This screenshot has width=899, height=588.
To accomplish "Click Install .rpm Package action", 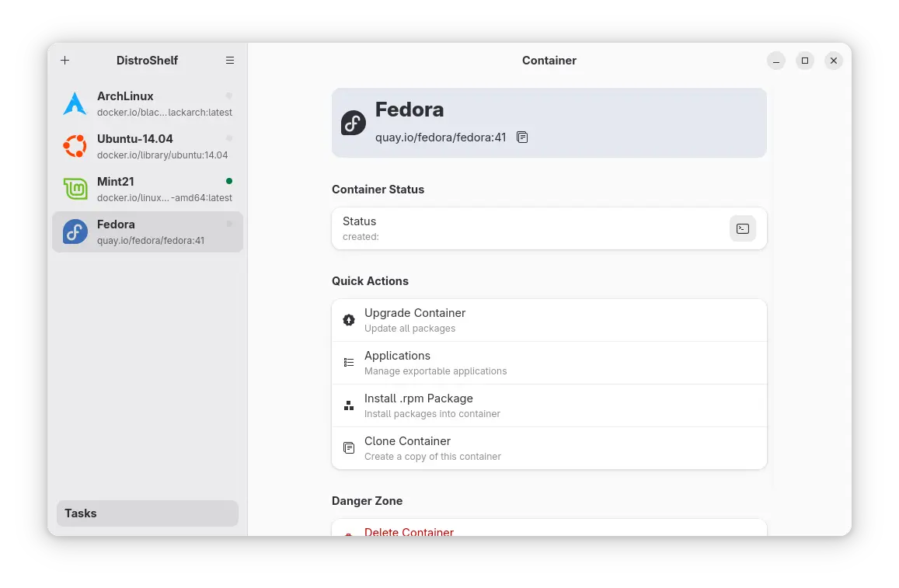I will [x=549, y=405].
